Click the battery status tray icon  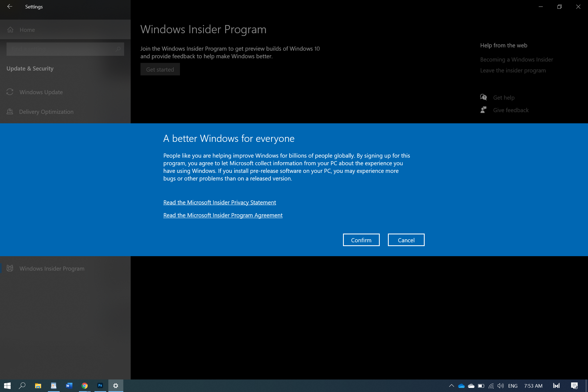pos(481,386)
